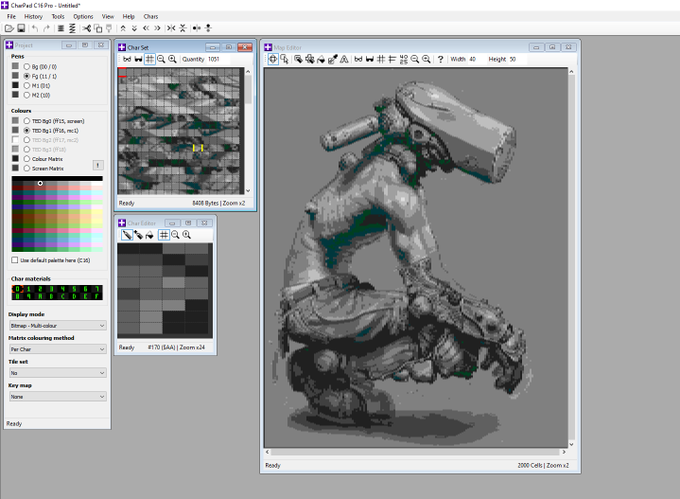Image resolution: width=680 pixels, height=499 pixels.
Task: Save the project using floppy disk icon
Action: coord(21,29)
